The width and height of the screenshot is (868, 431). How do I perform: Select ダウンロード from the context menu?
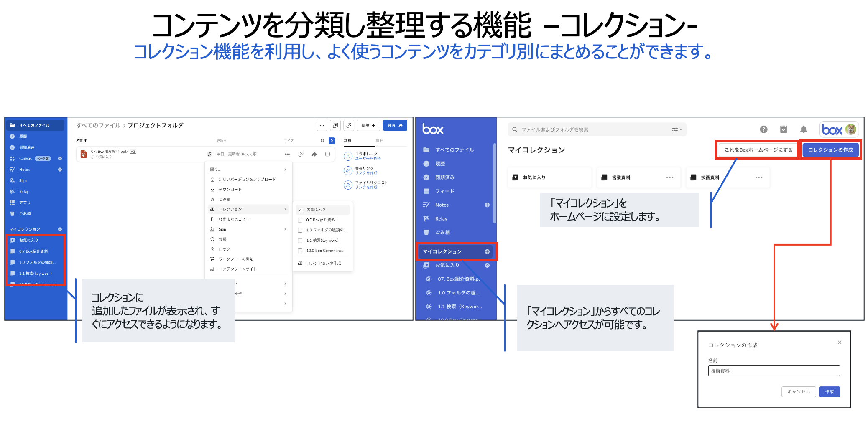click(230, 189)
